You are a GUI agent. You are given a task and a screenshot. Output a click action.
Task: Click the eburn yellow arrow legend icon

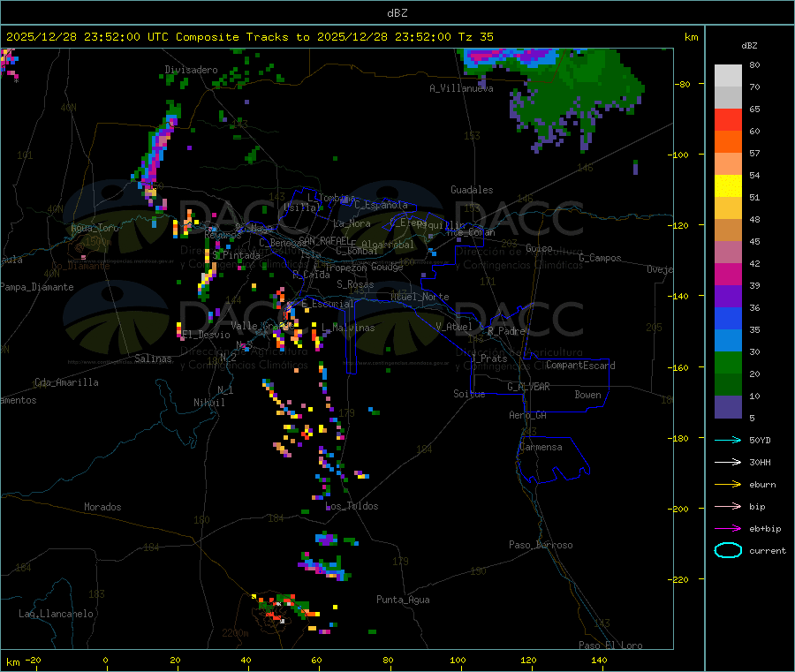tap(728, 485)
